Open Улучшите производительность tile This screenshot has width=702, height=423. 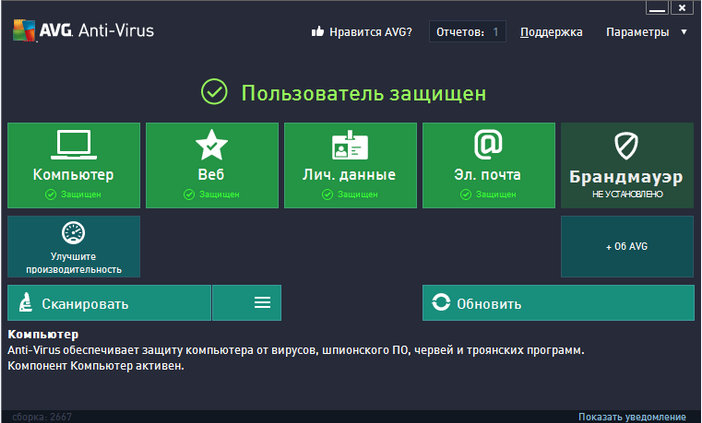[x=74, y=247]
